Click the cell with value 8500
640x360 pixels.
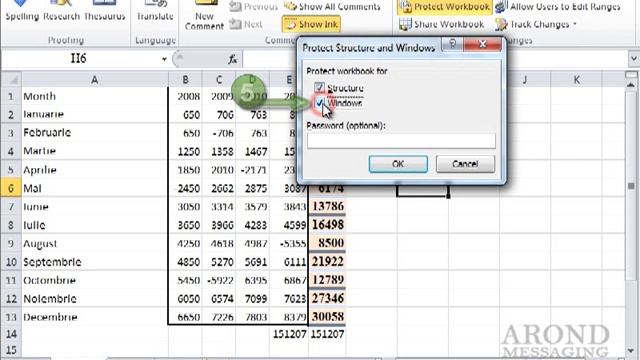pos(327,243)
